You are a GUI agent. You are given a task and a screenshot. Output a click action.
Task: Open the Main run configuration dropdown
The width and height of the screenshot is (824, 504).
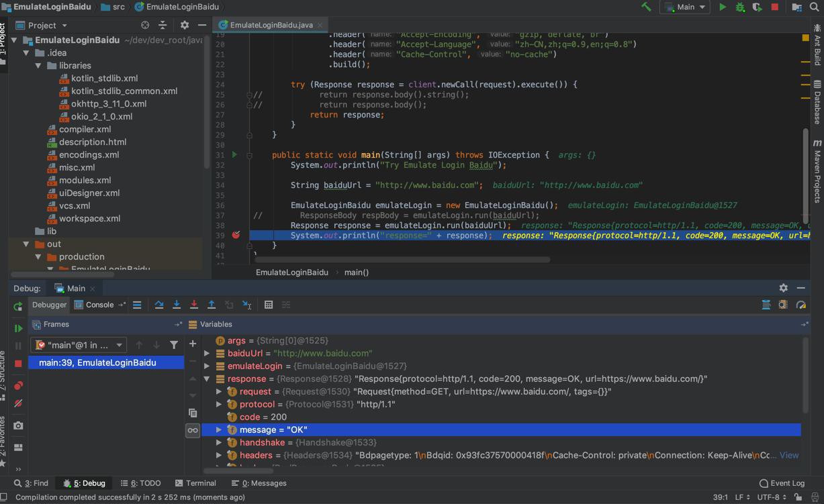686,7
